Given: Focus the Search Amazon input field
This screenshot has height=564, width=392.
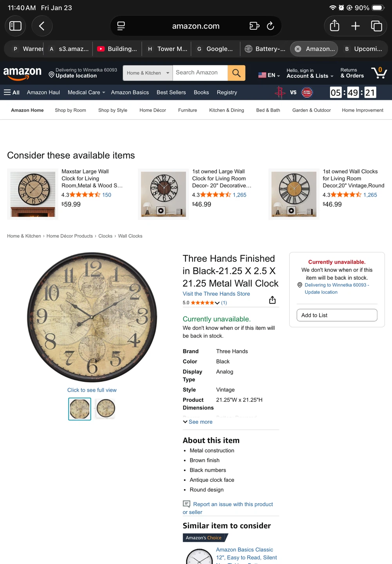Looking at the screenshot, I should point(200,73).
